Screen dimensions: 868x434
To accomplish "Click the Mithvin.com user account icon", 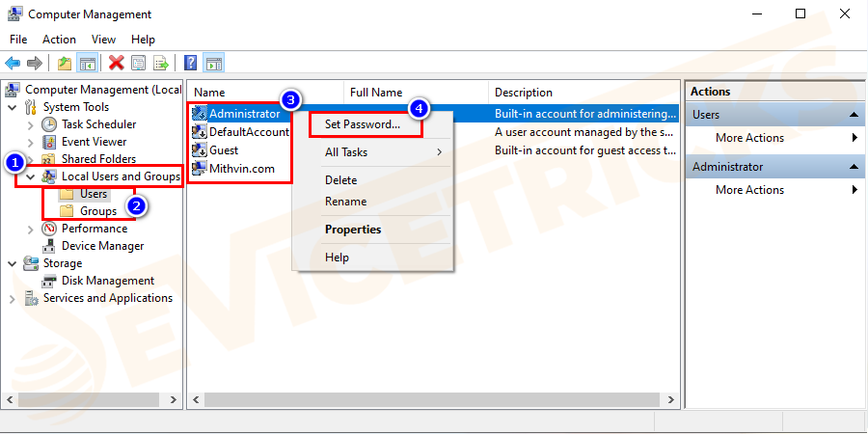I will point(200,168).
